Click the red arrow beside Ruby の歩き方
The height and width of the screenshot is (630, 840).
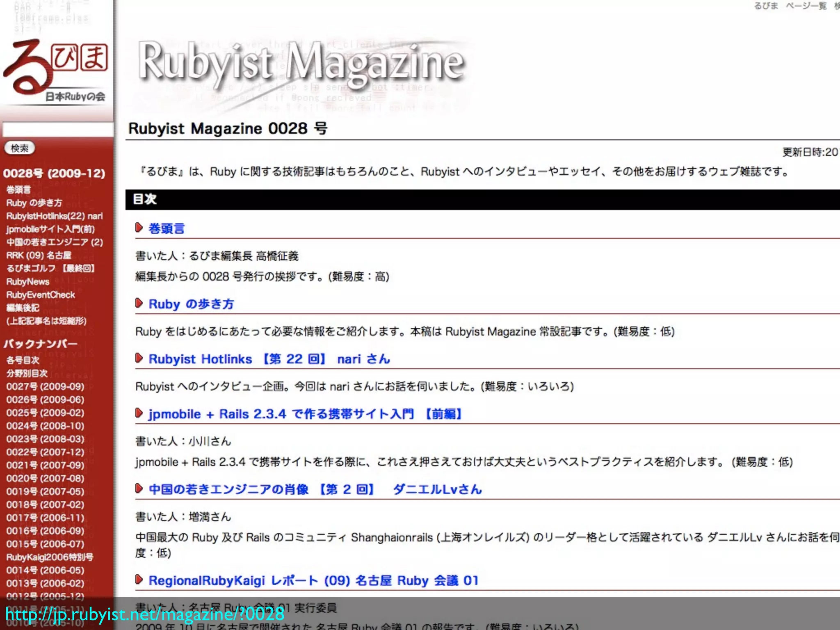click(139, 303)
